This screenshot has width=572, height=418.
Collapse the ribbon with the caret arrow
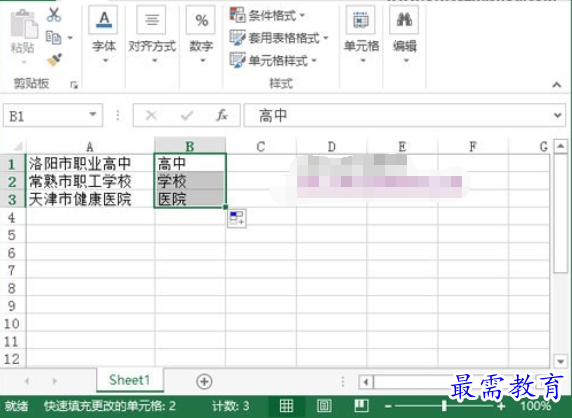556,85
